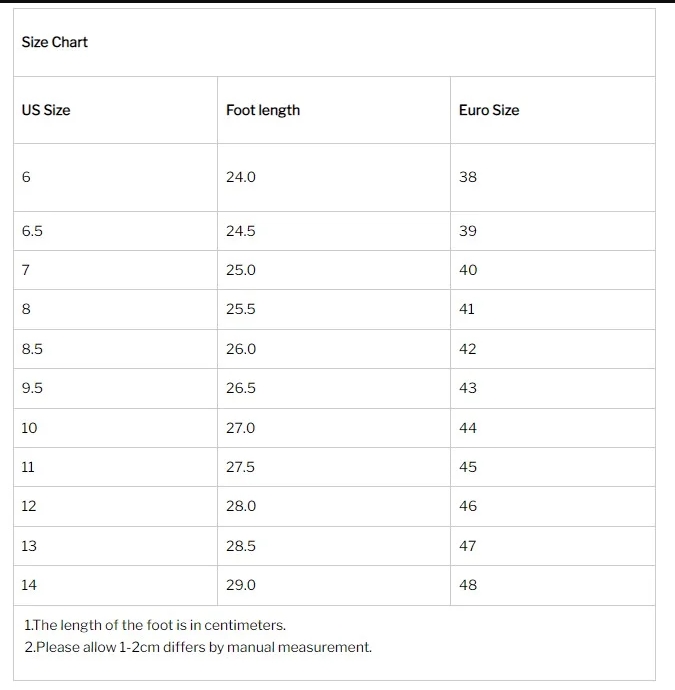Viewport: 675px width, 690px height.
Task: Select US size 10 cell
Action: [x=115, y=428]
